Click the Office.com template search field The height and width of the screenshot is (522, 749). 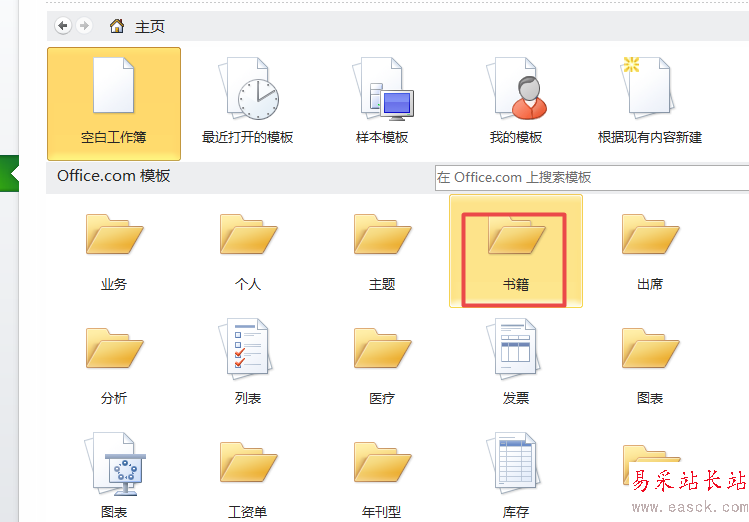592,178
